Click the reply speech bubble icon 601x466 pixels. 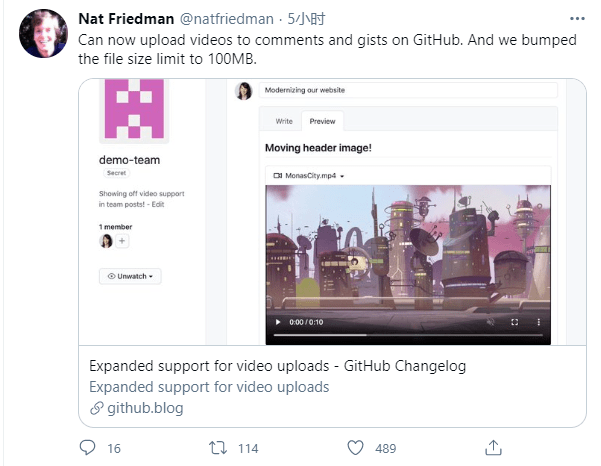[87, 448]
